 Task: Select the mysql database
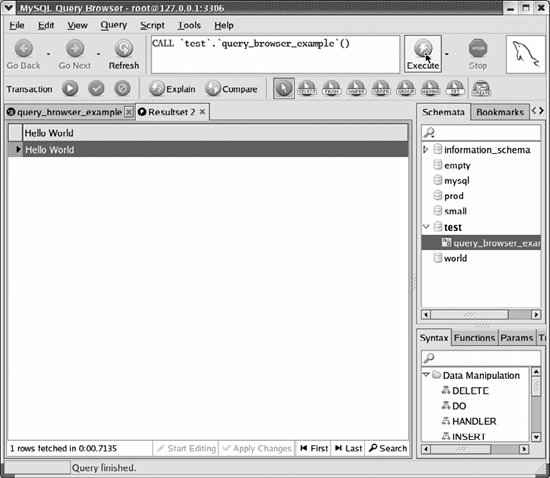456,181
